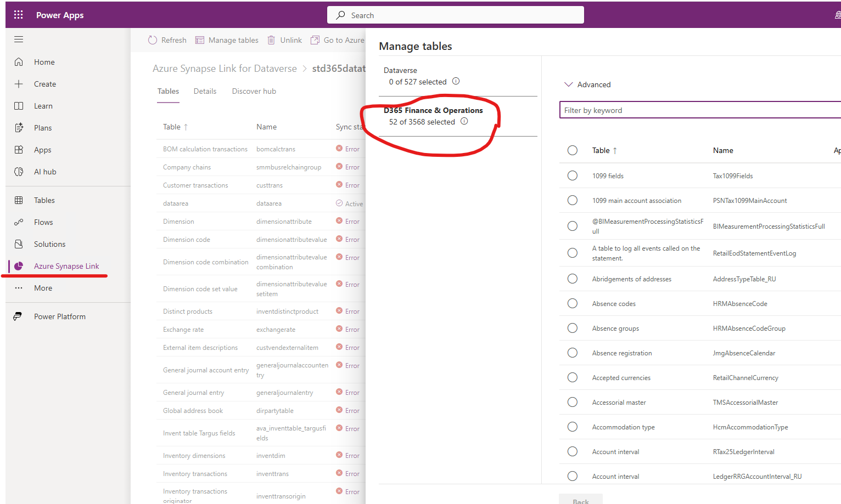Sort by Table column in Manage tables panel
Viewport: 841px width, 504px height.
click(x=604, y=150)
